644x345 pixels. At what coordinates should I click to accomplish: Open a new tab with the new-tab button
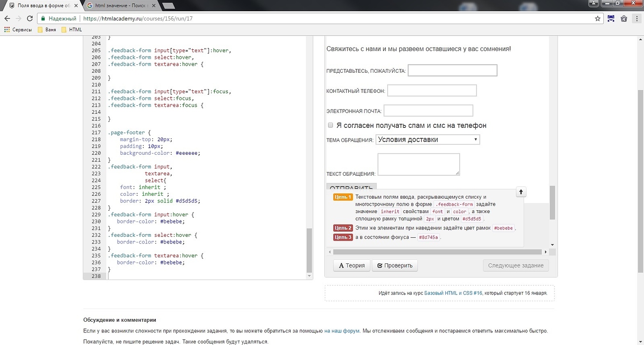[x=168, y=6]
